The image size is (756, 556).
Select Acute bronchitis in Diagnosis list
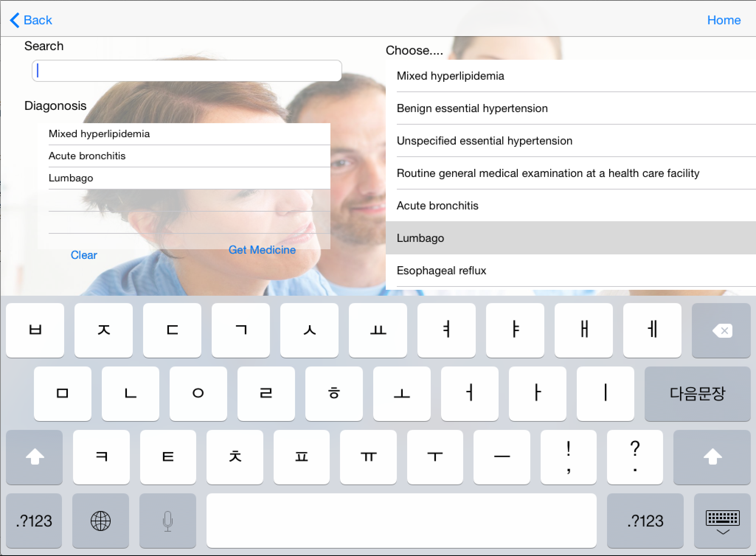tap(87, 156)
